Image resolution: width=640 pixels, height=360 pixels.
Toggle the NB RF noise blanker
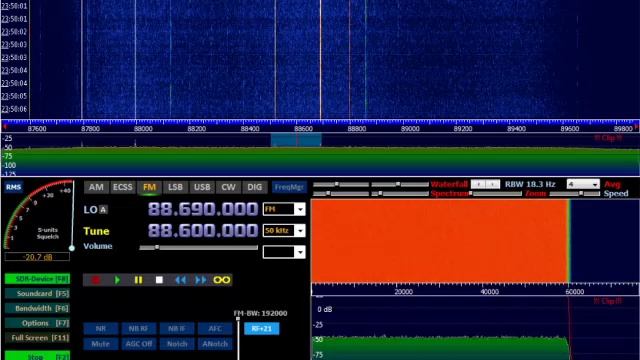(x=139, y=329)
